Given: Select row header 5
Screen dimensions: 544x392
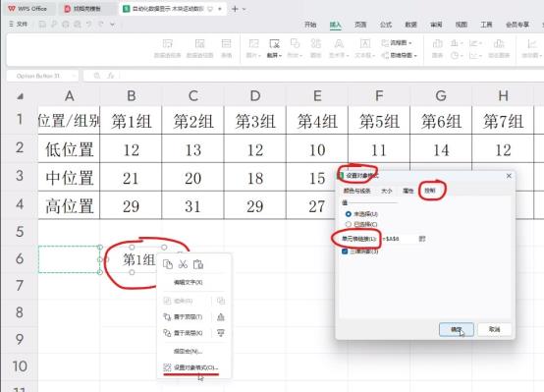Looking at the screenshot, I should 20,232.
